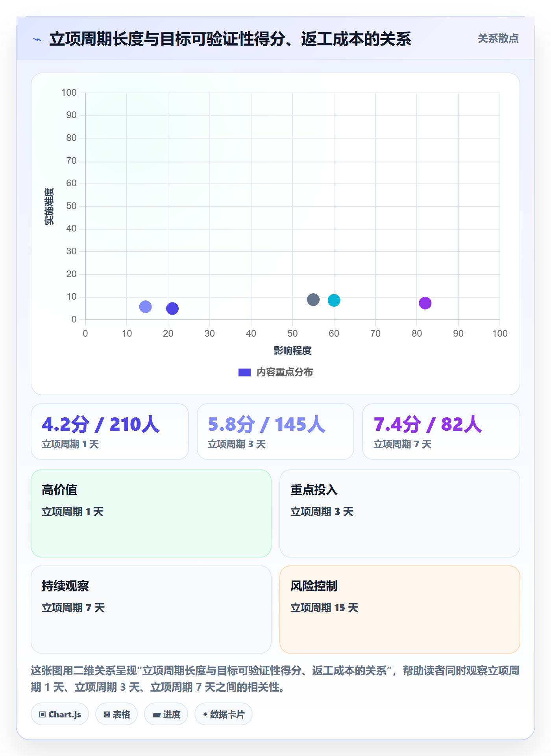This screenshot has height=756, width=551.
Task: Open the 持续观察 quadrant card
Action: (x=151, y=610)
